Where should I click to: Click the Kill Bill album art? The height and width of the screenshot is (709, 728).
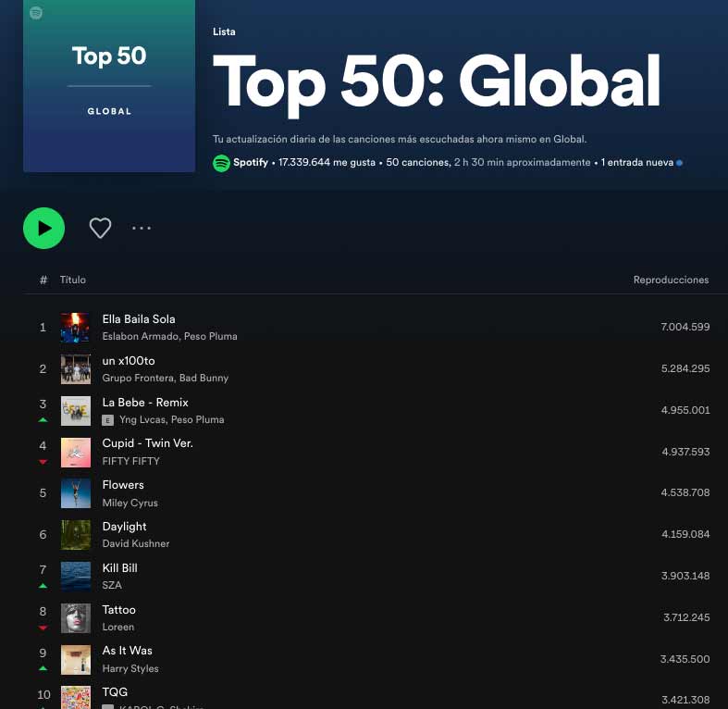click(x=76, y=577)
